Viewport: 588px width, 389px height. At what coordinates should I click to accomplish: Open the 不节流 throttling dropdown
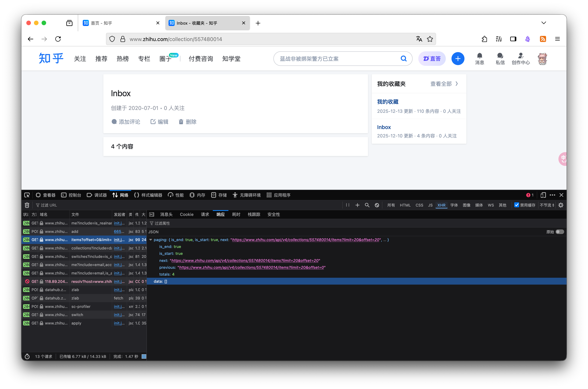pyautogui.click(x=547, y=205)
